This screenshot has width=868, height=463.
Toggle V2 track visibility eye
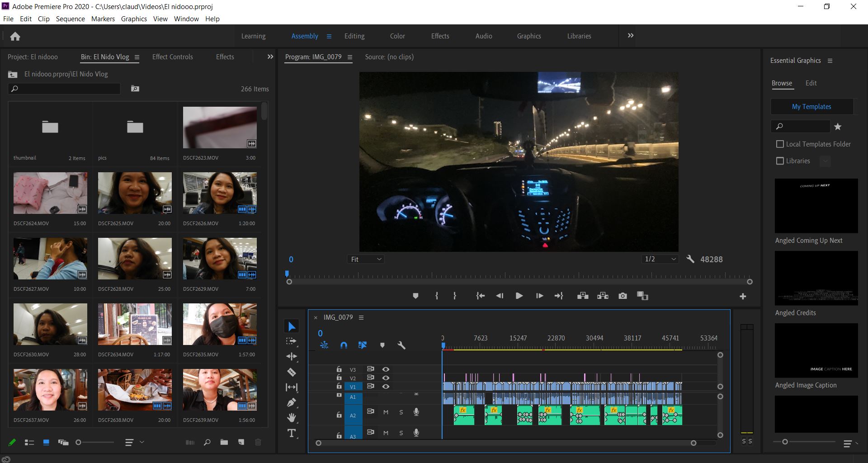click(x=386, y=378)
